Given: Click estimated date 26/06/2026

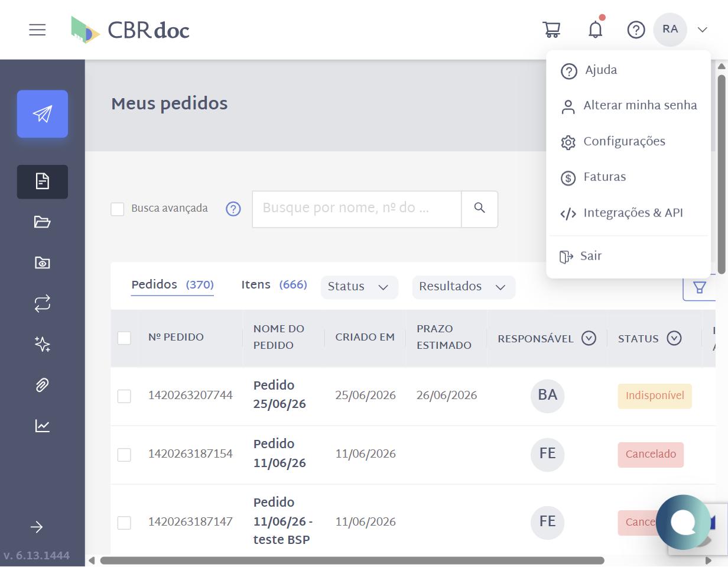Looking at the screenshot, I should (x=447, y=396).
